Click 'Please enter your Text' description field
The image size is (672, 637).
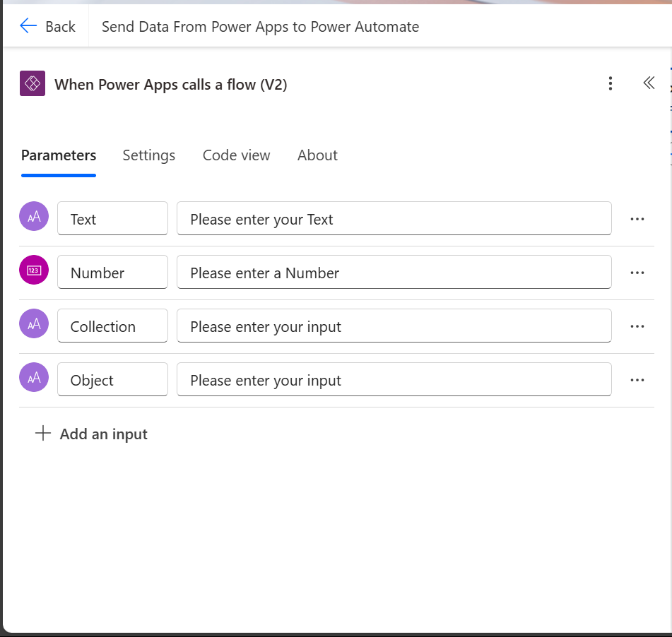394,218
